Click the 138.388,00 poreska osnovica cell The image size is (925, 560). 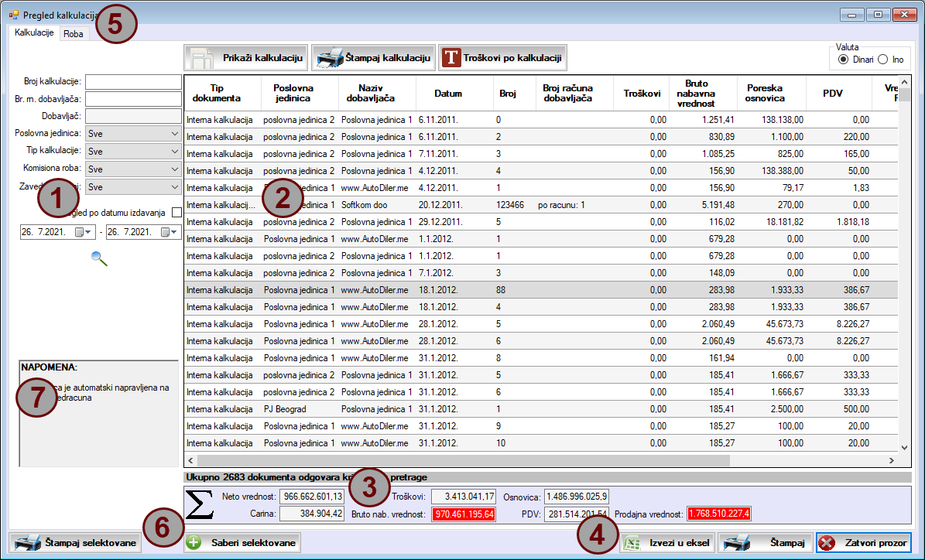pyautogui.click(x=772, y=170)
